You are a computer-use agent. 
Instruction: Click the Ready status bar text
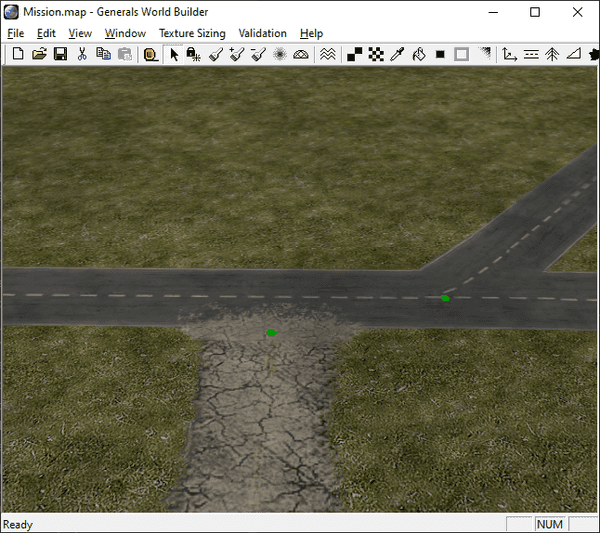click(18, 524)
